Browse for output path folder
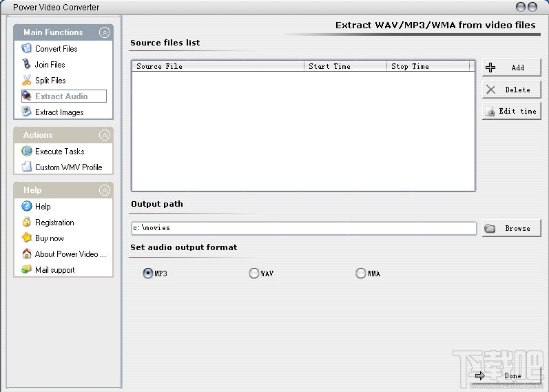549x392 pixels. 512,228
